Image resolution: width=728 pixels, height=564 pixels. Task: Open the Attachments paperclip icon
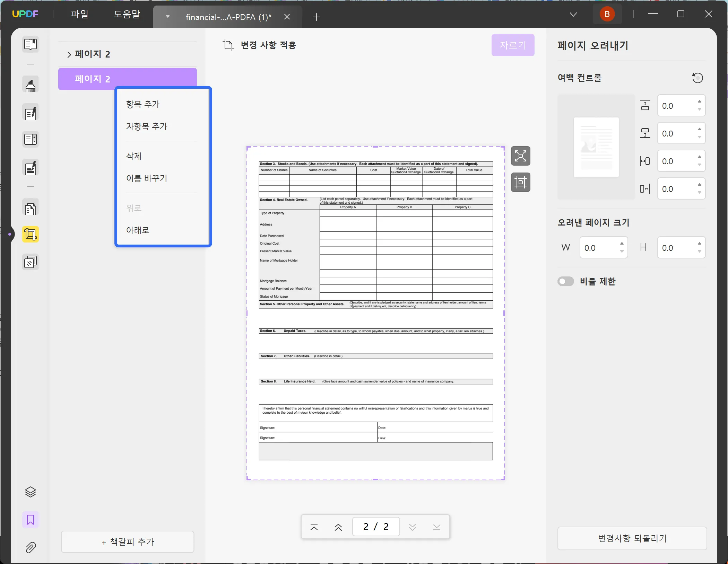tap(31, 547)
